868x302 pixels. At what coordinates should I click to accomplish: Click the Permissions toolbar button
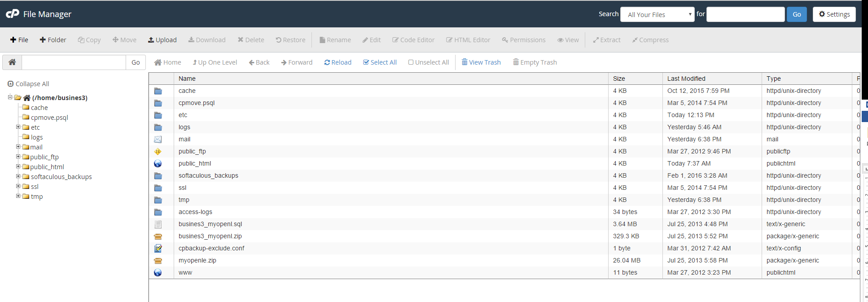pos(524,40)
